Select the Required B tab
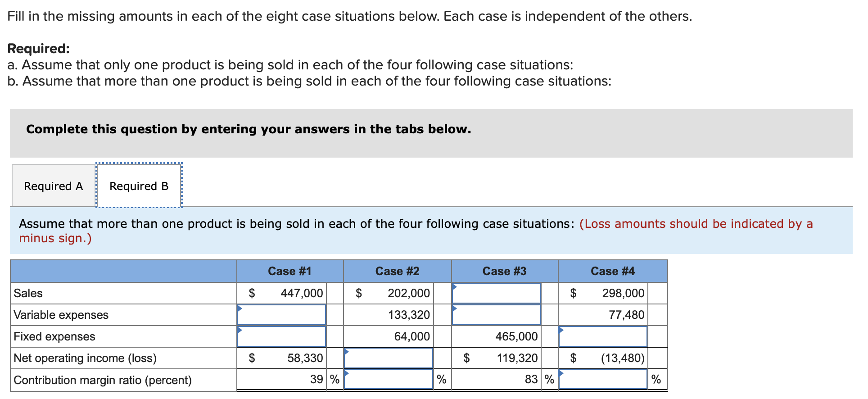Screen dimensions: 868x399 (x=139, y=186)
